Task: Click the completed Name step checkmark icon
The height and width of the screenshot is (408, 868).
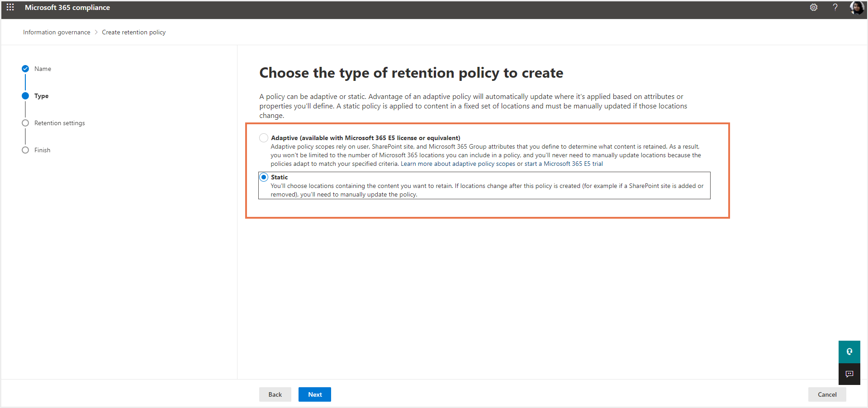Action: (x=25, y=69)
